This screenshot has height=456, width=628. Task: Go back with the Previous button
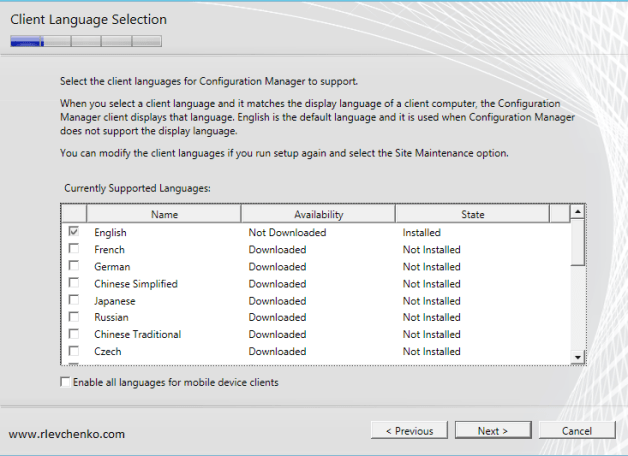click(x=408, y=431)
